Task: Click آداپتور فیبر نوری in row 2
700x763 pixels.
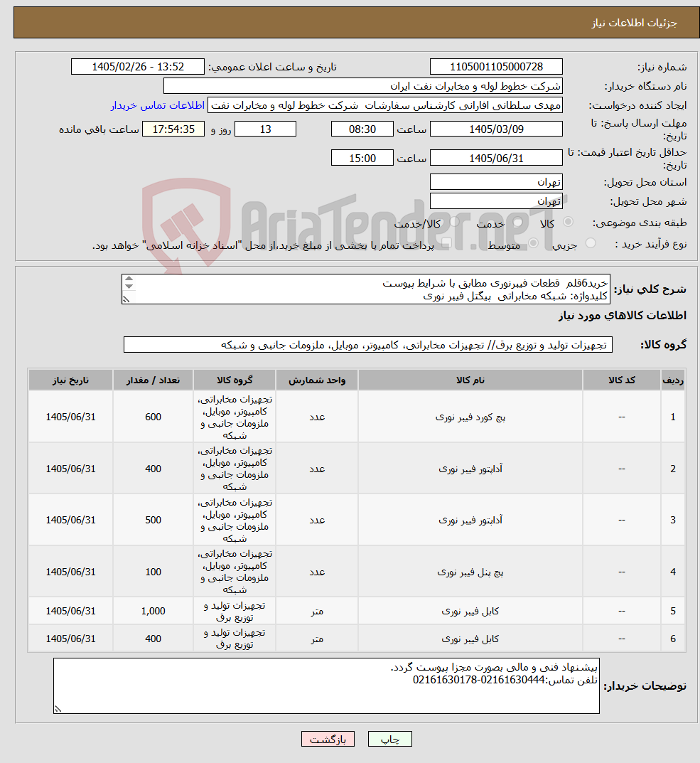Action: click(x=470, y=469)
